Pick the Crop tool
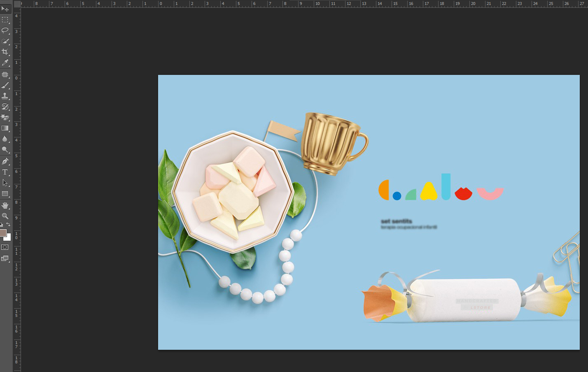Image resolution: width=588 pixels, height=372 pixels. pos(5,52)
